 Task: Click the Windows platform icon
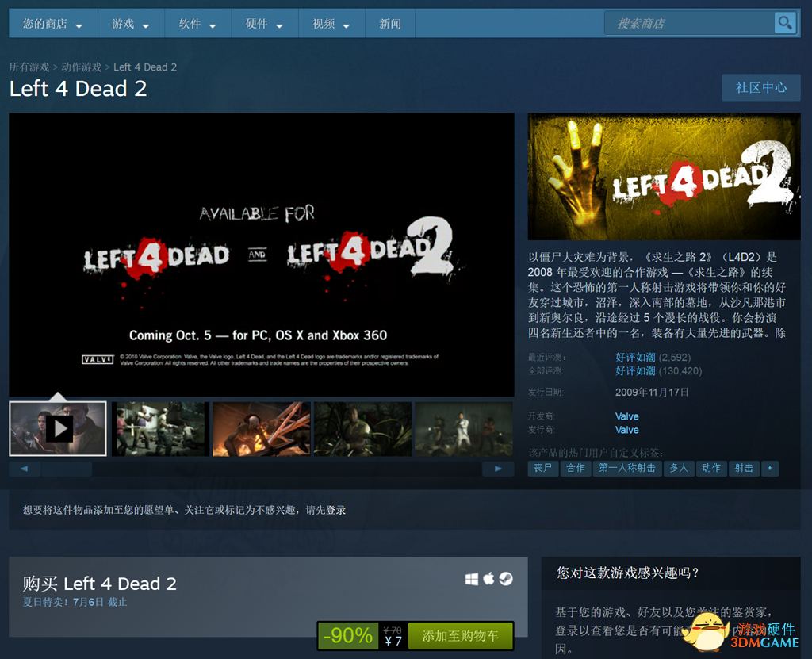[471, 579]
